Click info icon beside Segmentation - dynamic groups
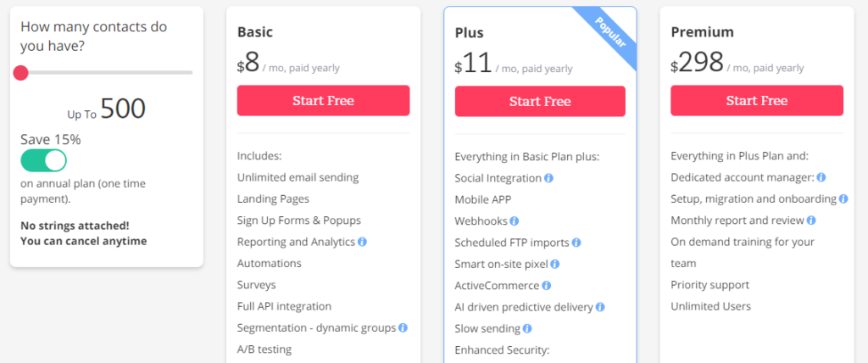This screenshot has width=868, height=363. coord(403,327)
